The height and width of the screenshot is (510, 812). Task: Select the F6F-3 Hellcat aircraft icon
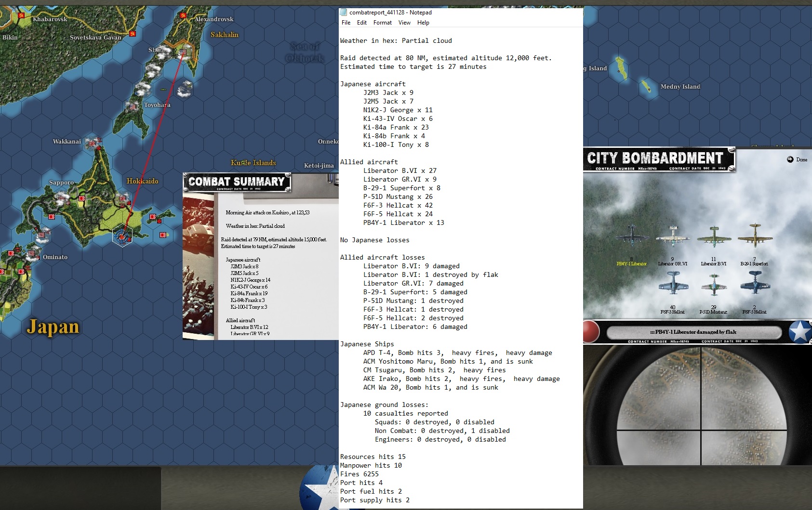(x=673, y=283)
